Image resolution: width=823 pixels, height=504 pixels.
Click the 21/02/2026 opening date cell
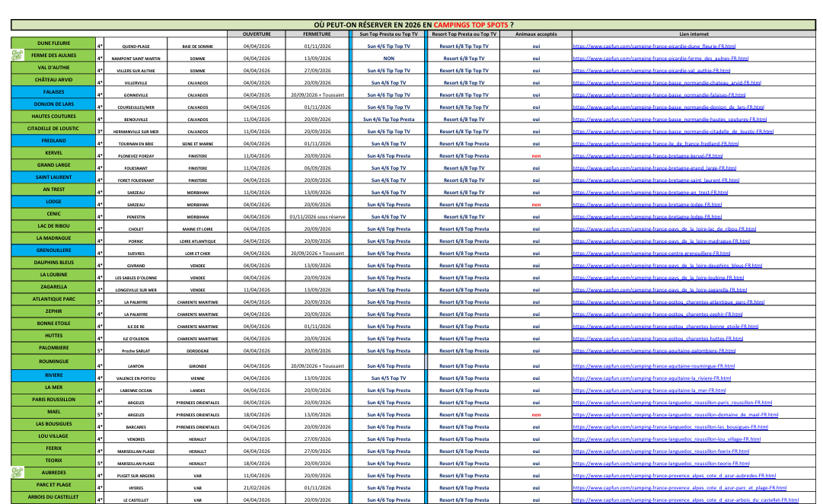coord(257,488)
